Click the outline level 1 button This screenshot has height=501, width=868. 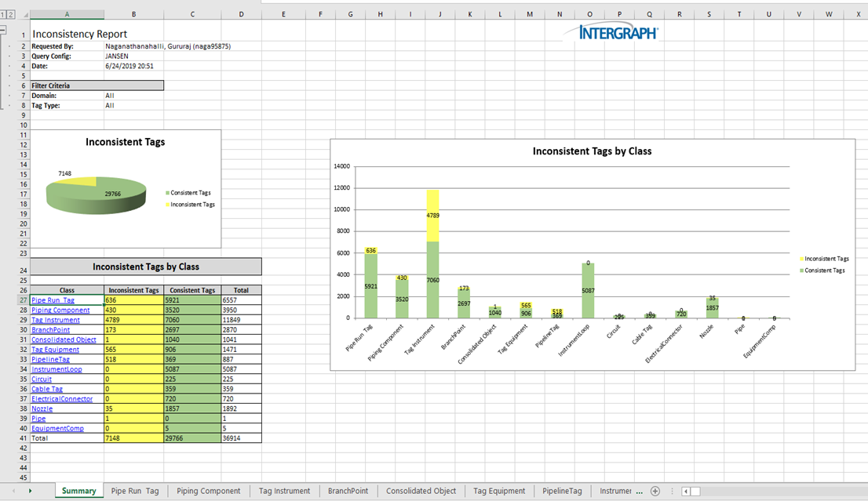coord(4,14)
